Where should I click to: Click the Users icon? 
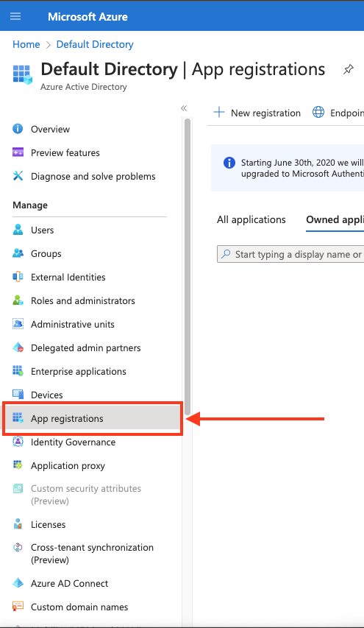18,230
